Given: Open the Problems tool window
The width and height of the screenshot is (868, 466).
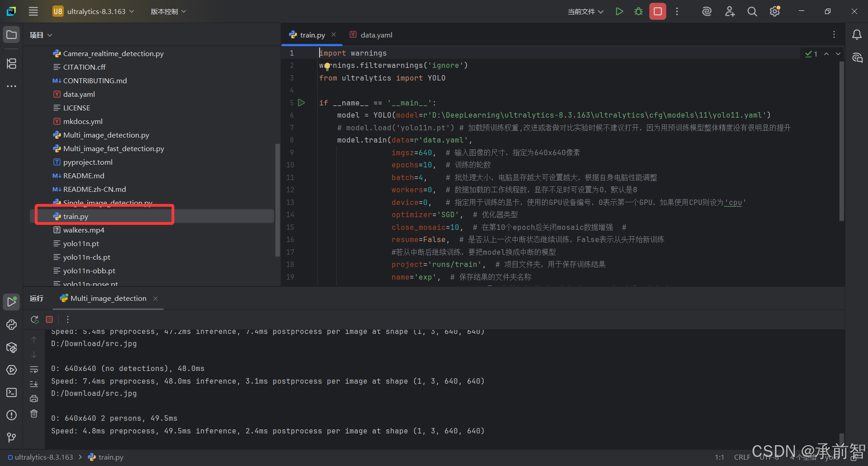Looking at the screenshot, I should click(x=11, y=415).
